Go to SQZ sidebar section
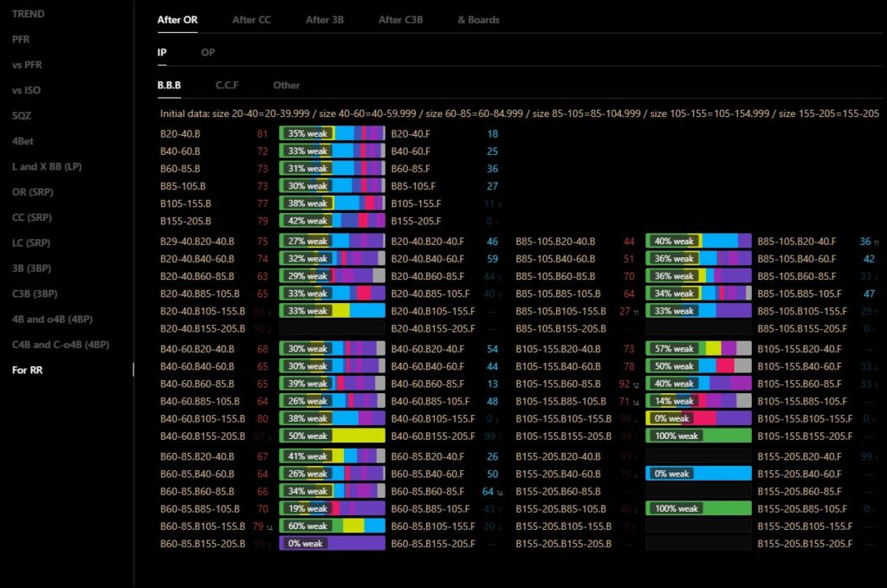This screenshot has height=588, width=887. [x=22, y=116]
